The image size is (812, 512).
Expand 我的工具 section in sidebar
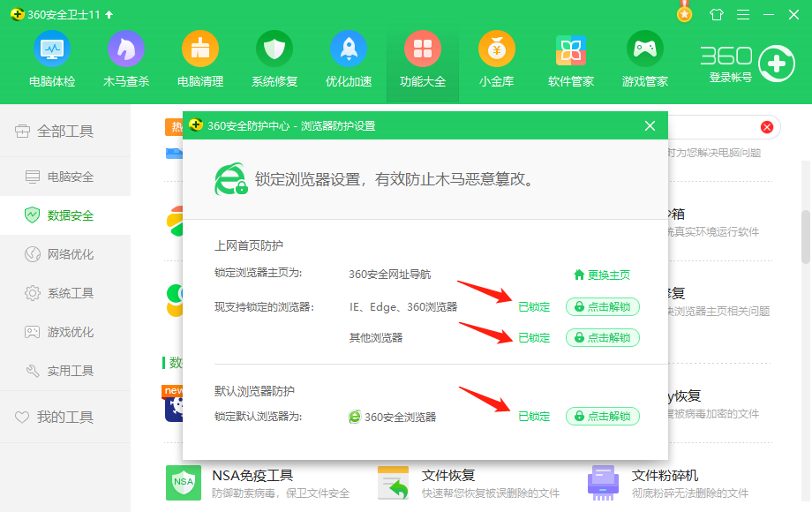(64, 417)
